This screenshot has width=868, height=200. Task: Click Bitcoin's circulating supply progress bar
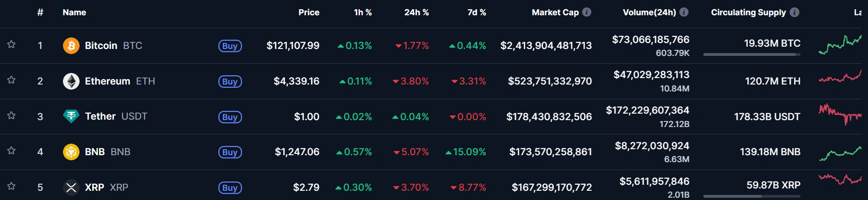(751, 55)
